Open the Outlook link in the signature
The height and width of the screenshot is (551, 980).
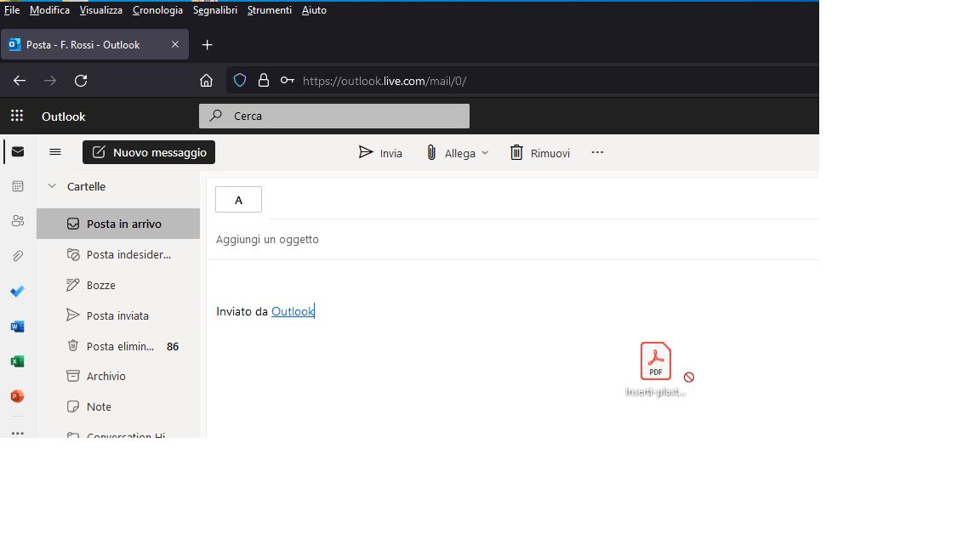(x=293, y=311)
